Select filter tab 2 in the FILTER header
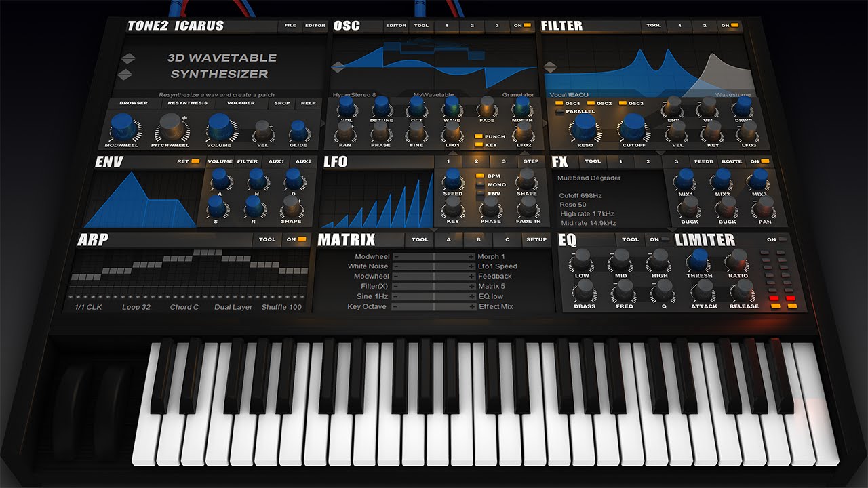The width and height of the screenshot is (868, 488). [x=705, y=26]
